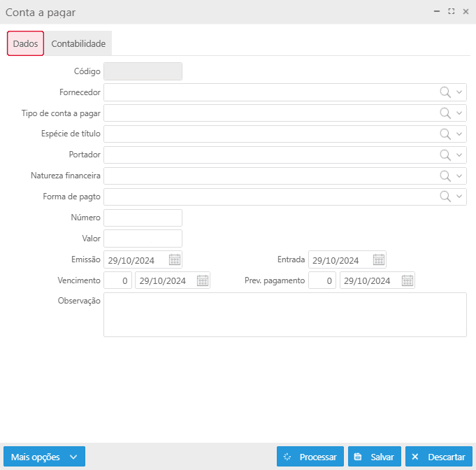Discard changes with Descartar button

coord(438,457)
